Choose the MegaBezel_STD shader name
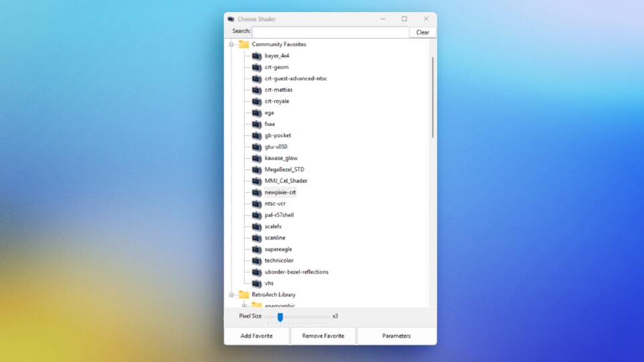The image size is (644, 362). tap(284, 170)
